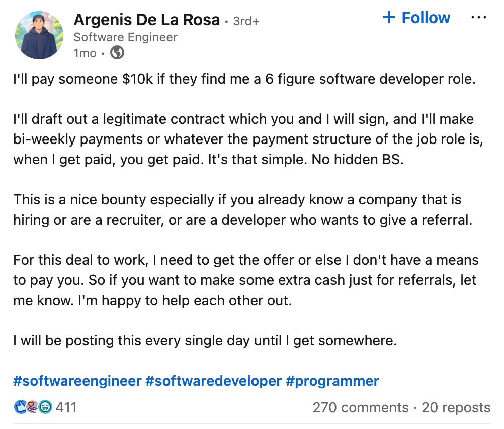Click the heart-in-hand support reaction icon
The image size is (504, 429).
point(33,407)
